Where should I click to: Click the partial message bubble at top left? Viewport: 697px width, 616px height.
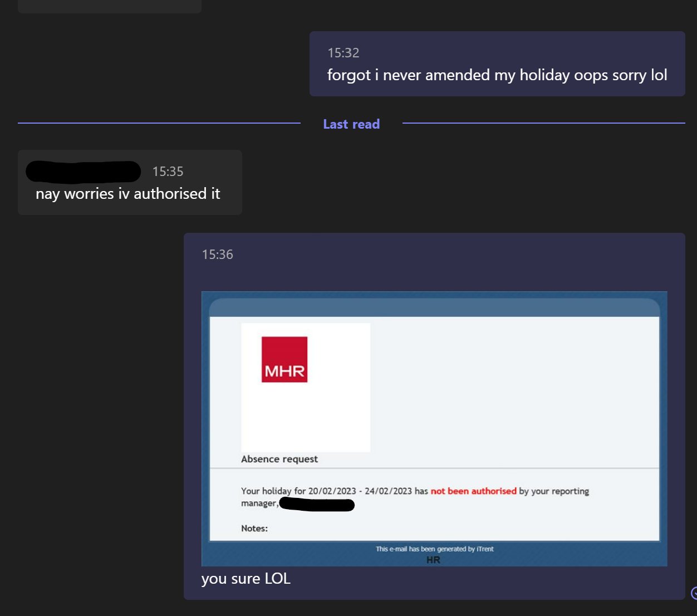tap(110, 6)
